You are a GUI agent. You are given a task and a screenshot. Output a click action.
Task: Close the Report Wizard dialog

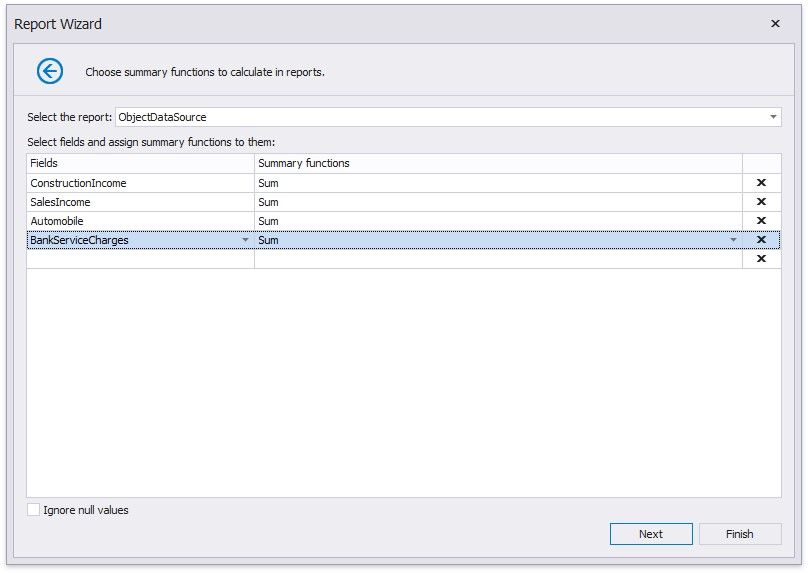click(775, 24)
